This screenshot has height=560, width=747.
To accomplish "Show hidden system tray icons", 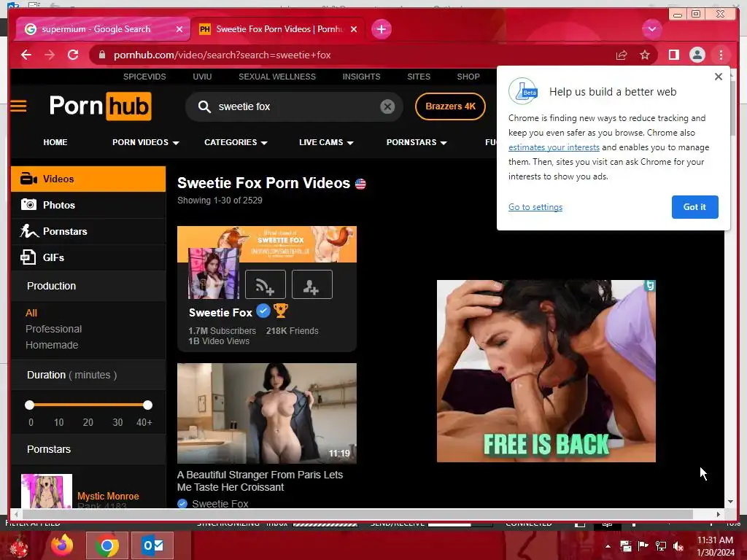I will tap(608, 546).
